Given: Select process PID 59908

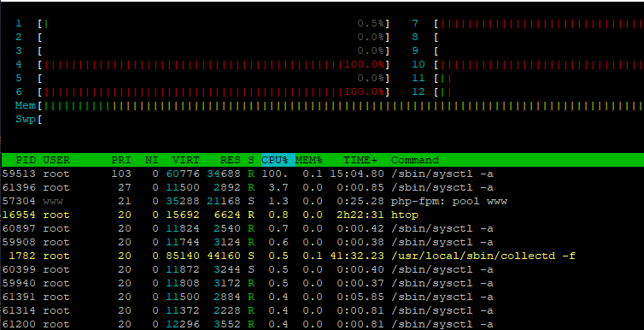Looking at the screenshot, I should click(323, 242).
